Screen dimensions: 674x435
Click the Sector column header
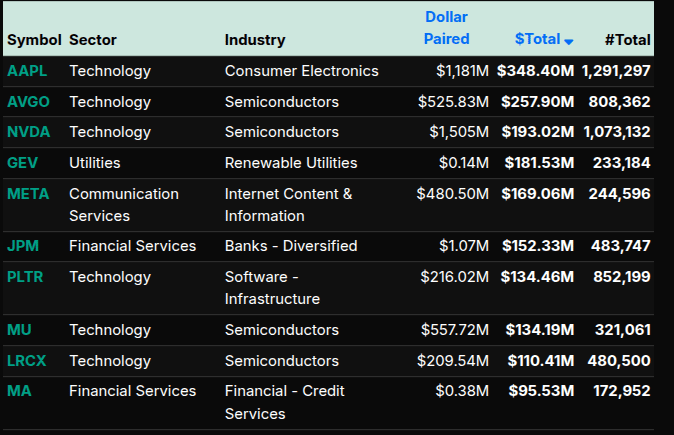coord(93,40)
